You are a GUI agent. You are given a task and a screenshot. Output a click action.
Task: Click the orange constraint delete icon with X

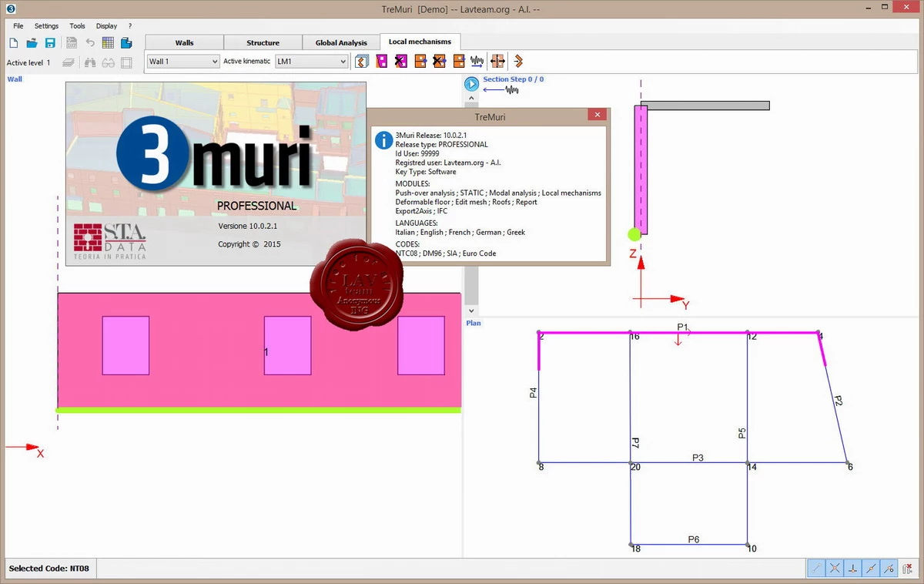(x=439, y=61)
